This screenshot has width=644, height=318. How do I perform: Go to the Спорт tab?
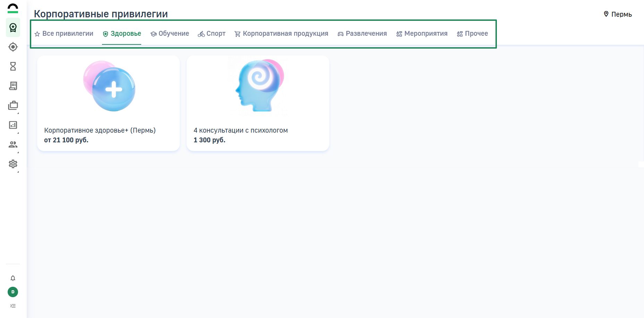[x=212, y=34]
